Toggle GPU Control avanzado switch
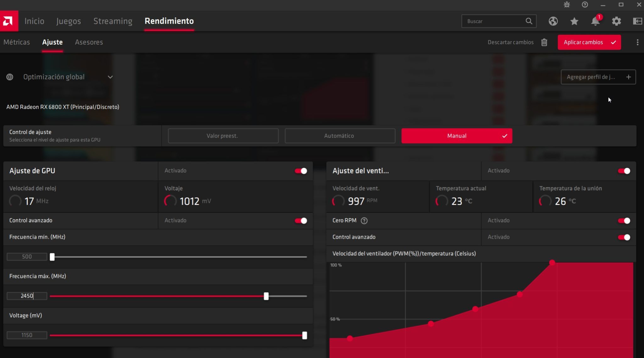Image resolution: width=644 pixels, height=358 pixels. click(301, 221)
